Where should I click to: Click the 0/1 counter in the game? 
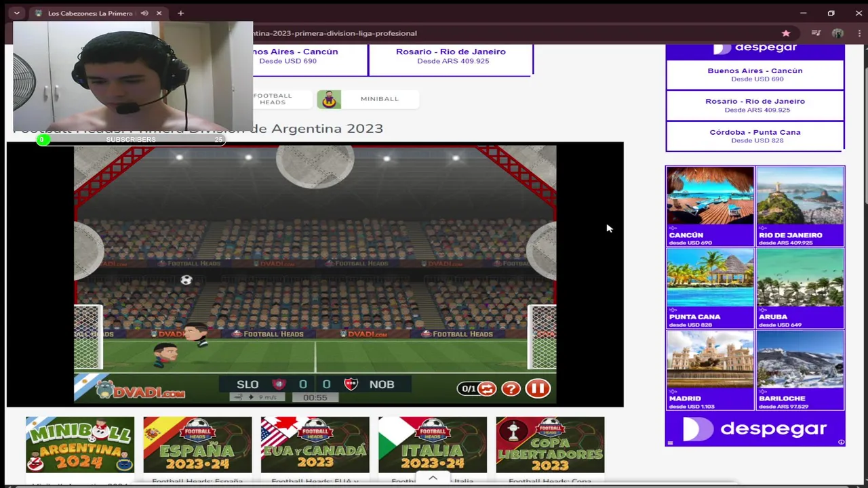click(468, 389)
